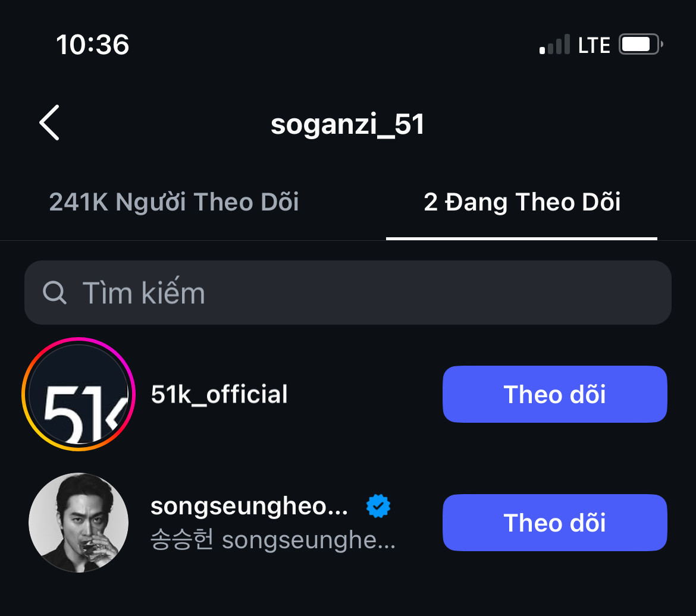Focus the Tìm kiếm search field

357,293
